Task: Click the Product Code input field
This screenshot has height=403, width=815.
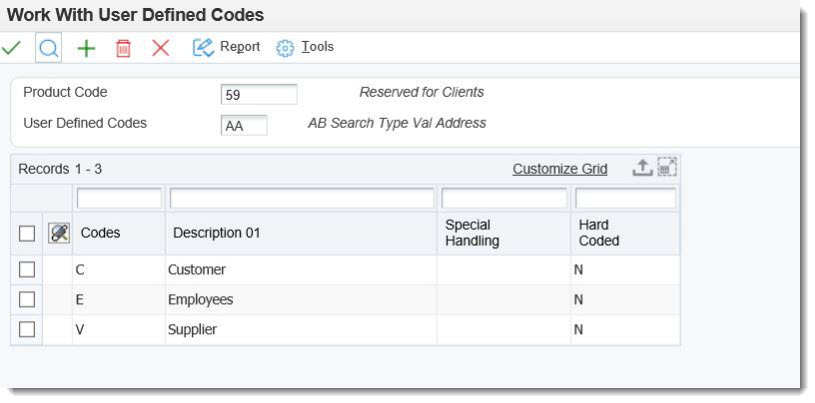Action: (x=259, y=94)
